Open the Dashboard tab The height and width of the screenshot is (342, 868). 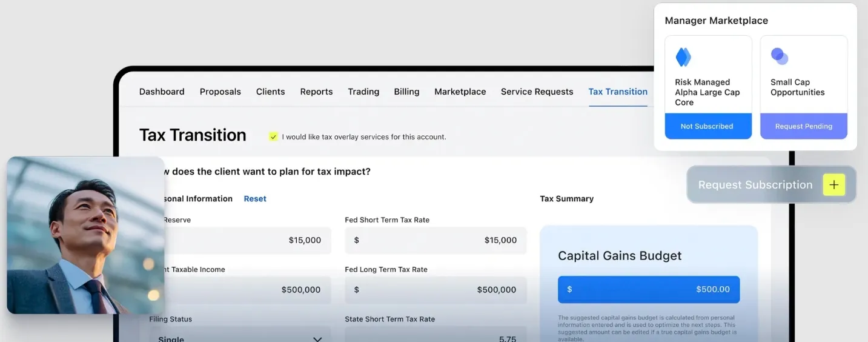click(x=162, y=92)
